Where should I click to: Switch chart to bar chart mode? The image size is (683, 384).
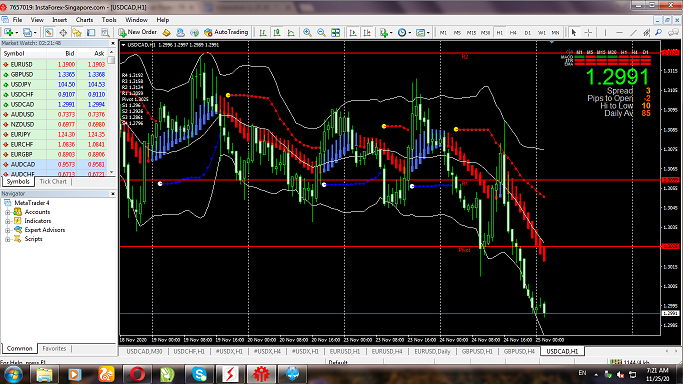(x=263, y=32)
